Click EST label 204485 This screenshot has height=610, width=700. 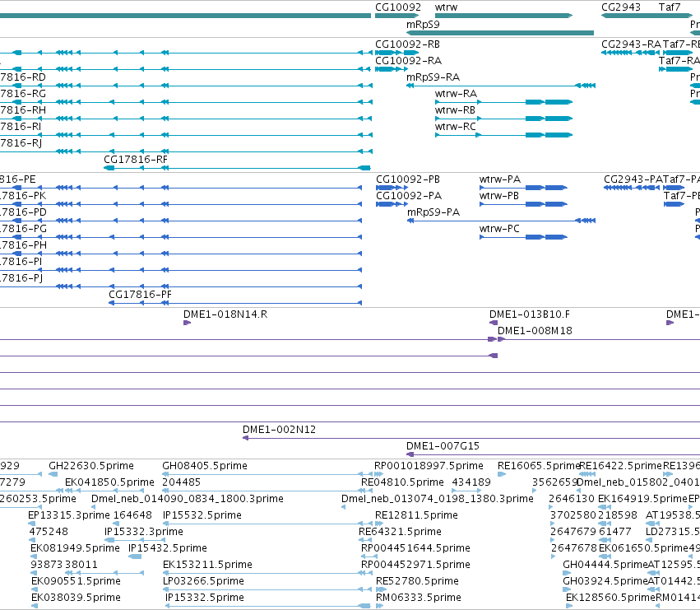(181, 482)
